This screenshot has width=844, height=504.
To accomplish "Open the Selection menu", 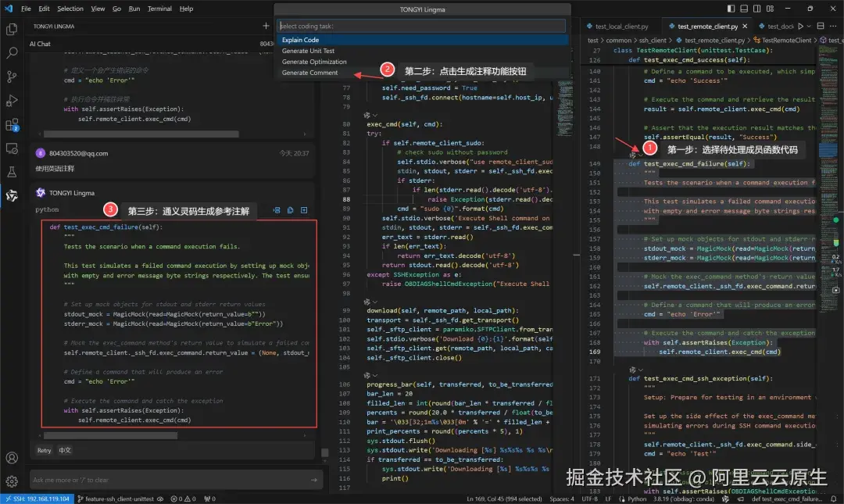I will point(70,9).
